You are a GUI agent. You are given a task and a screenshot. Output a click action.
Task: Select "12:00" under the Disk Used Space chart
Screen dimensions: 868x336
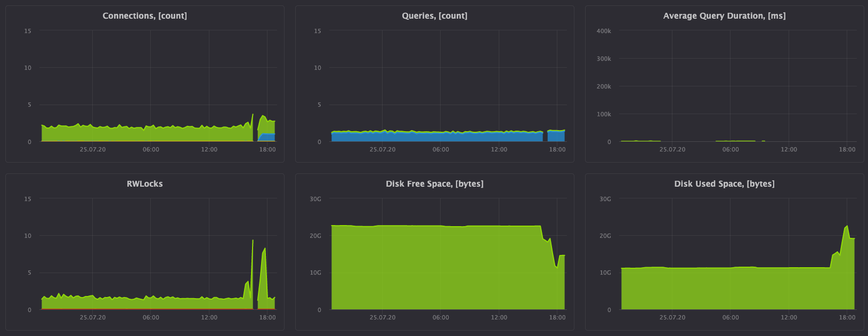(789, 317)
